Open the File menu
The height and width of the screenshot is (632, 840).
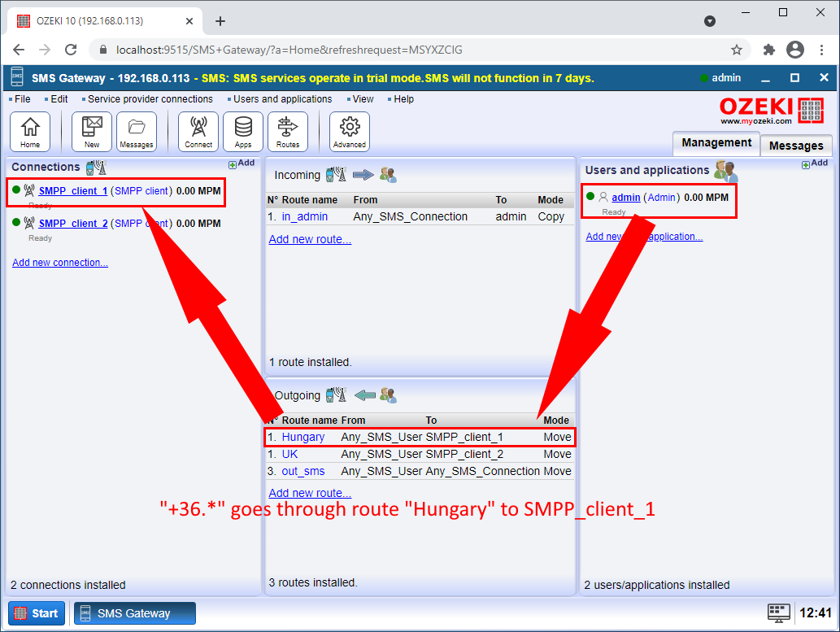pos(23,99)
